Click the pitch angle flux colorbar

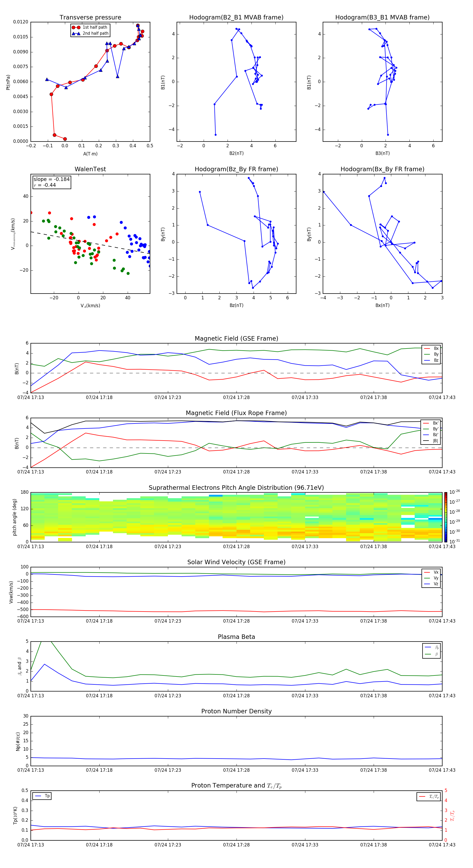446,517
